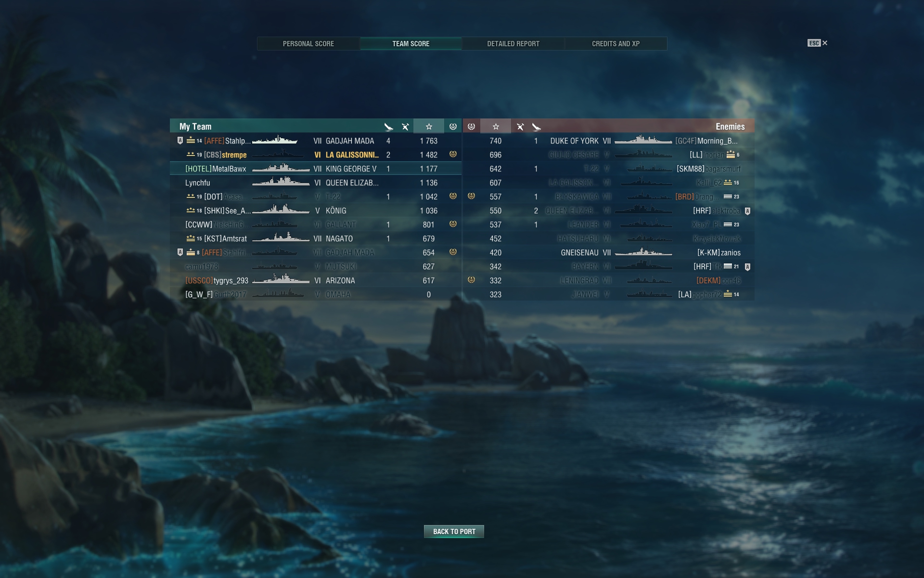Select the Lynchfu Queen Elizabeth row
Image resolution: width=924 pixels, height=578 pixels.
coord(316,183)
